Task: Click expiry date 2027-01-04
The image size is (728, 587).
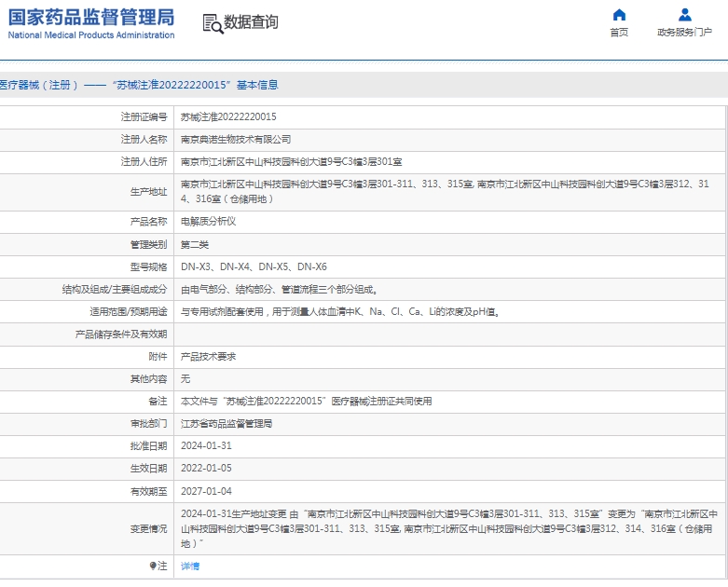Action: (x=206, y=491)
